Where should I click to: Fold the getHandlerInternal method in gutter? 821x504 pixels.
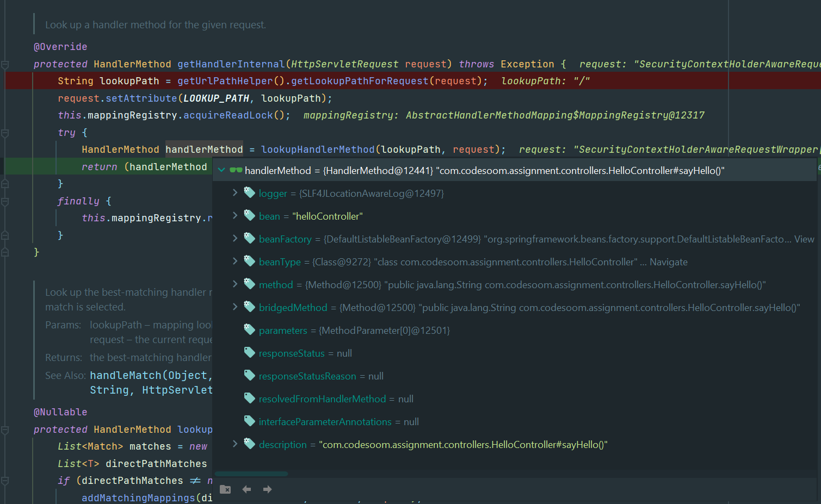(x=5, y=65)
